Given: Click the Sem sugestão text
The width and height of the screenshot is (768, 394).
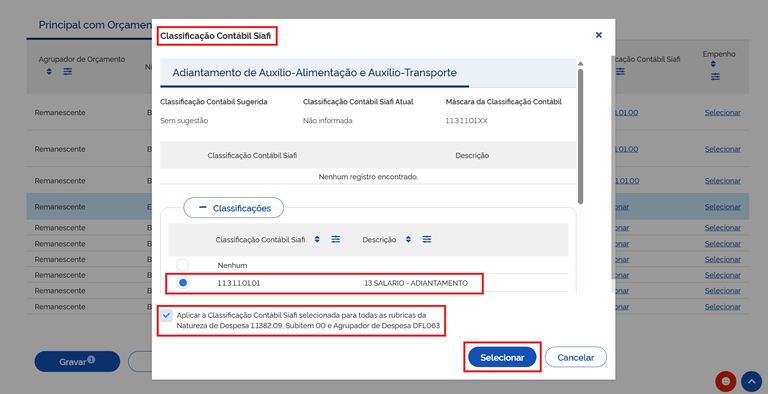Looking at the screenshot, I should (184, 121).
